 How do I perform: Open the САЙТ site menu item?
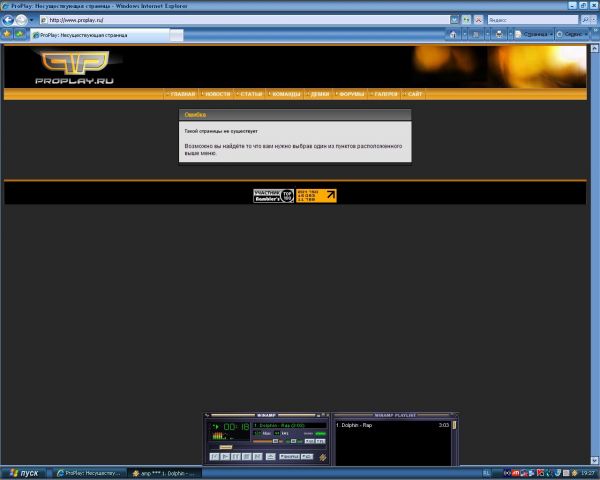413,94
